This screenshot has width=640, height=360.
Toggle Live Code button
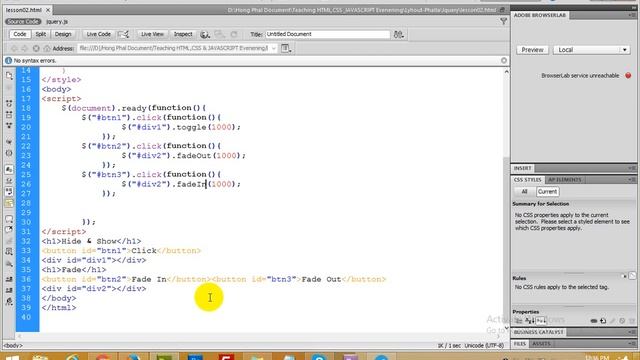pos(98,34)
